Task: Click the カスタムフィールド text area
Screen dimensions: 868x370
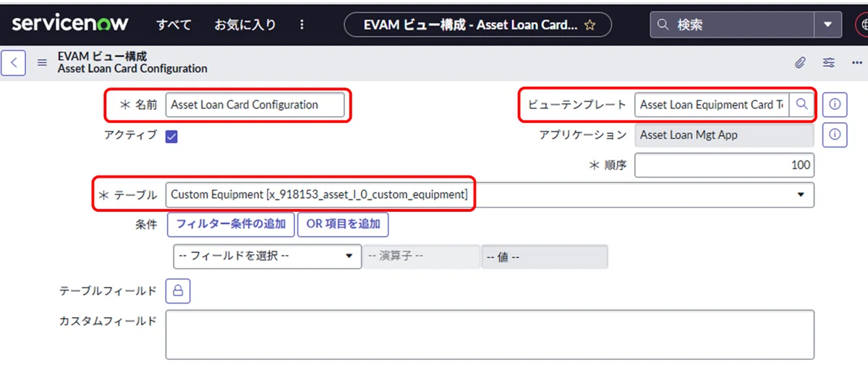Action: pyautogui.click(x=490, y=335)
